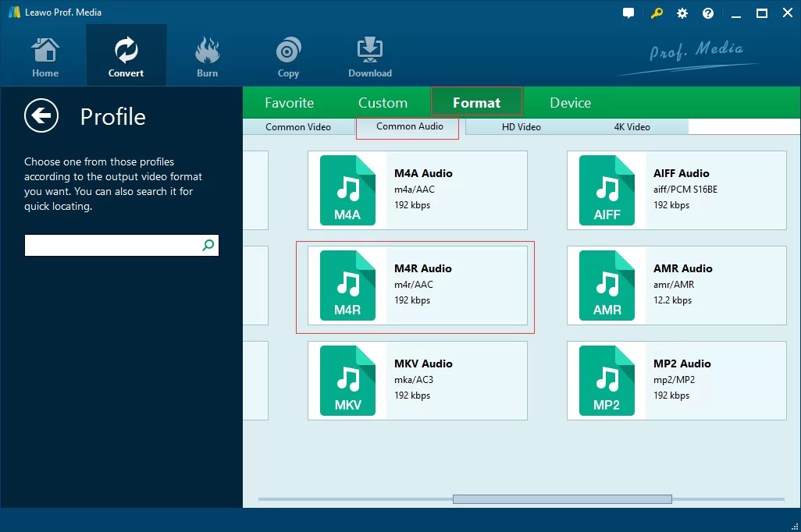Open the activation center key icon

(657, 13)
